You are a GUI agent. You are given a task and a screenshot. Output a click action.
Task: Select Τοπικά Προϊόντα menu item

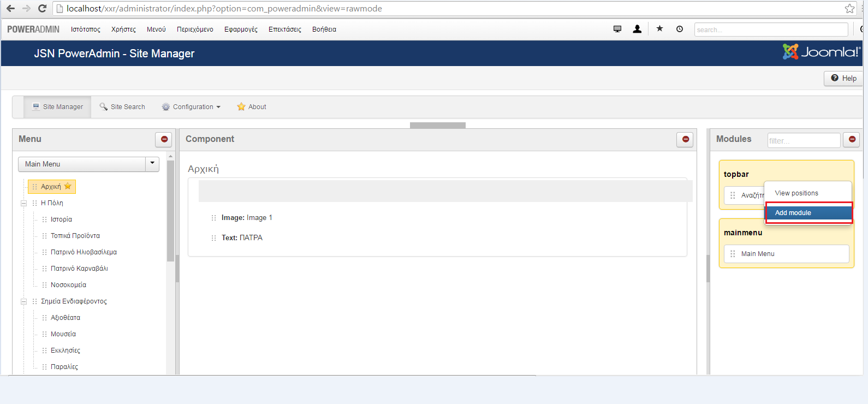tap(75, 236)
